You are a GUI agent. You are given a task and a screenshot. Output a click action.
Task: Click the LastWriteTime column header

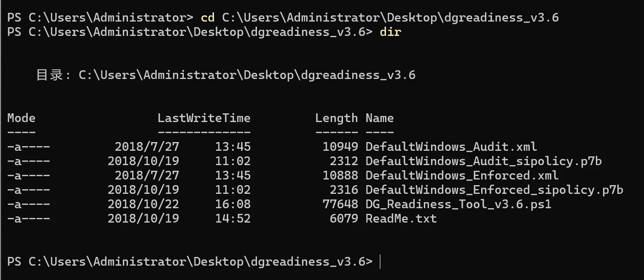(x=204, y=118)
